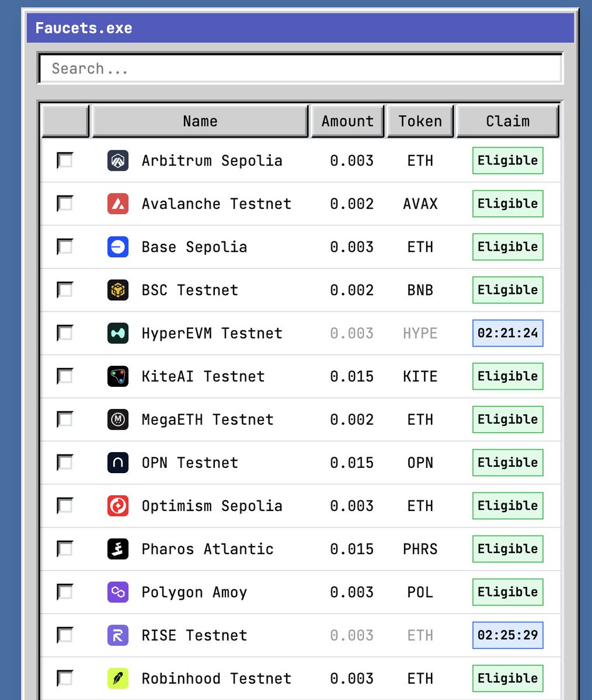Click the greyed HYPE token cell
The height and width of the screenshot is (700, 592).
tap(420, 333)
